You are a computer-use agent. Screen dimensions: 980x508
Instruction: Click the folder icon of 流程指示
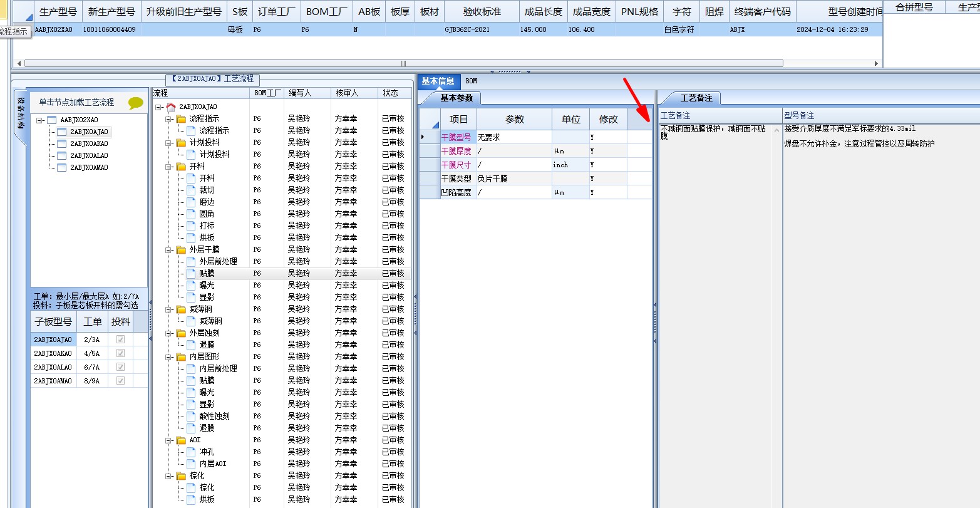point(181,119)
